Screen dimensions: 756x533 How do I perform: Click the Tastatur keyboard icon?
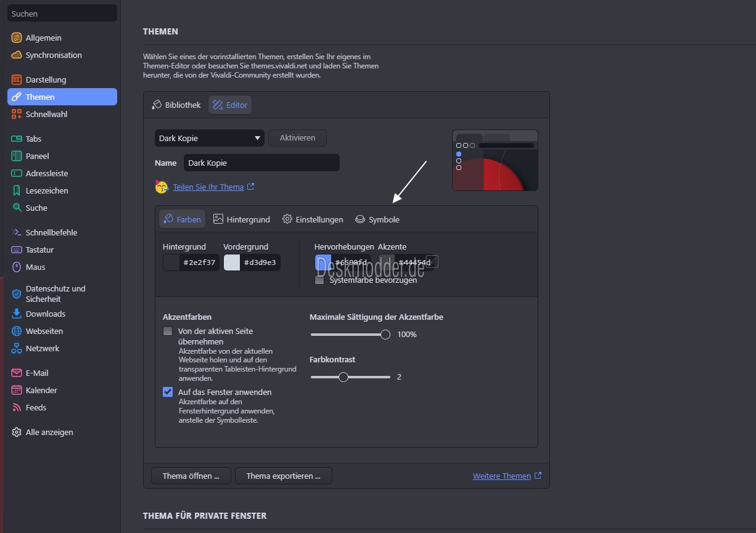pyautogui.click(x=15, y=250)
